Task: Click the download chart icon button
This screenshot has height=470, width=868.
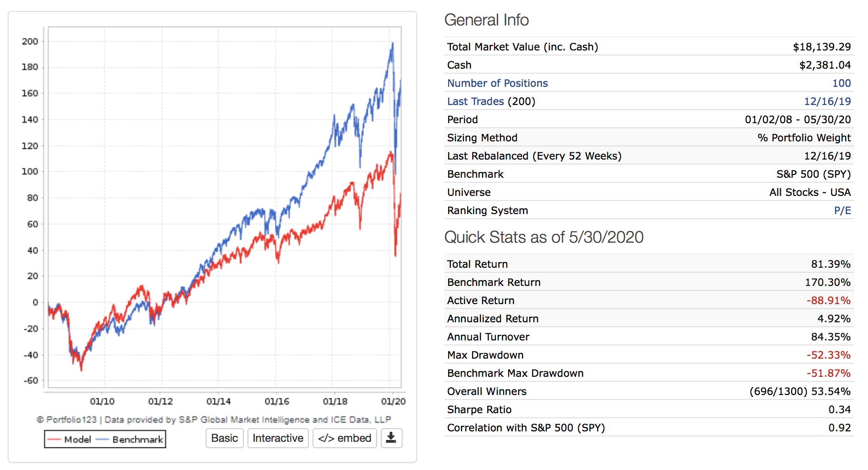Action: (391, 438)
